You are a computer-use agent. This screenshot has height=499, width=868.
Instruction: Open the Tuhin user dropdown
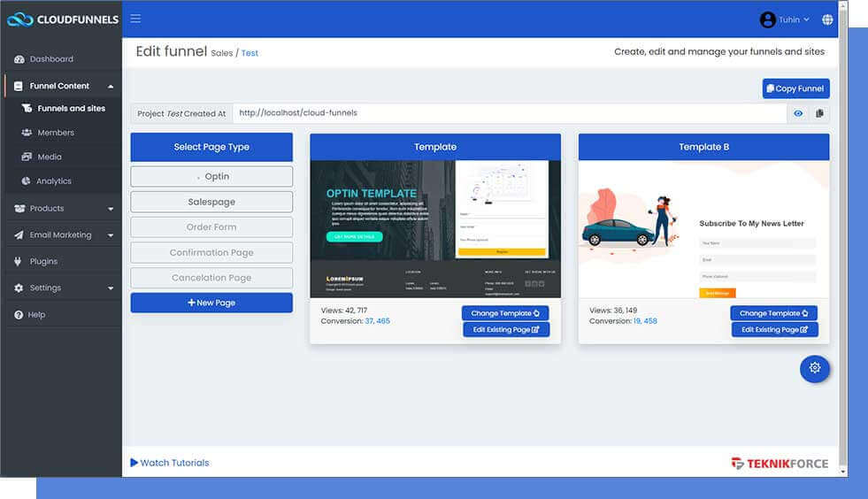pyautogui.click(x=784, y=19)
